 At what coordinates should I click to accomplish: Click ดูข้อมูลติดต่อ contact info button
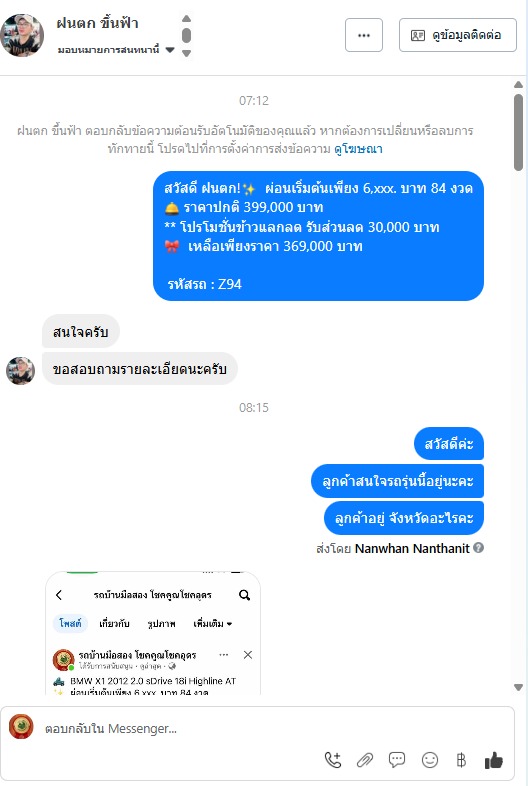tap(458, 35)
